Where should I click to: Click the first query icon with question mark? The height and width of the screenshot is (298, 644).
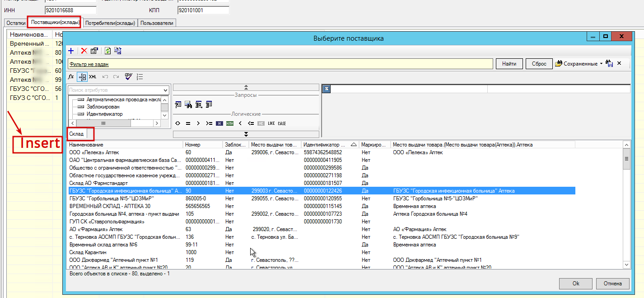[178, 104]
